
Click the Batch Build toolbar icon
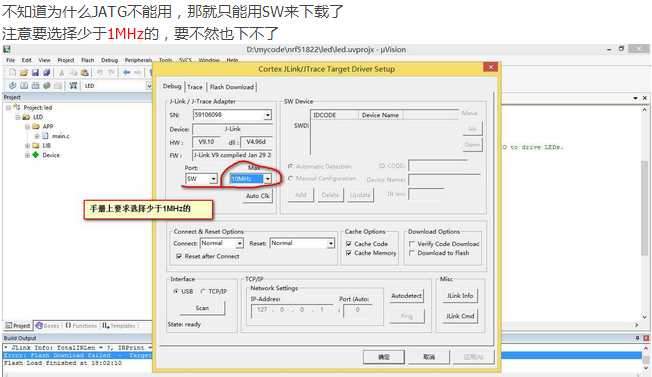tap(47, 86)
